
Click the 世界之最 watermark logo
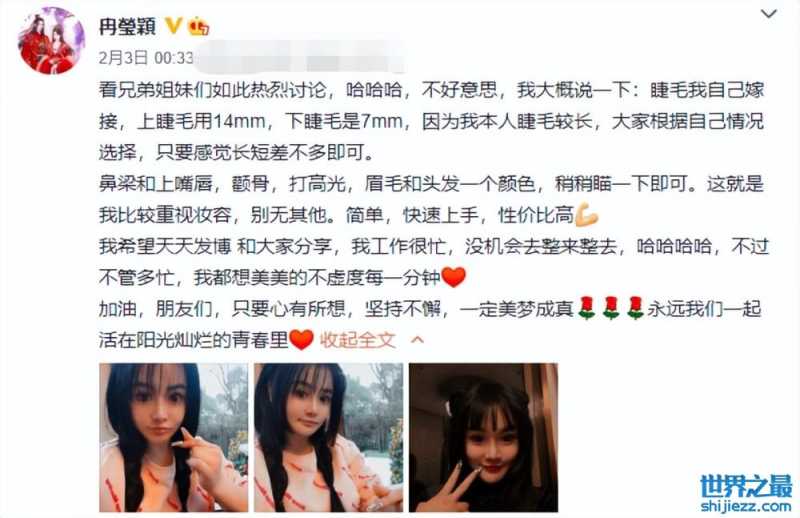(746, 485)
